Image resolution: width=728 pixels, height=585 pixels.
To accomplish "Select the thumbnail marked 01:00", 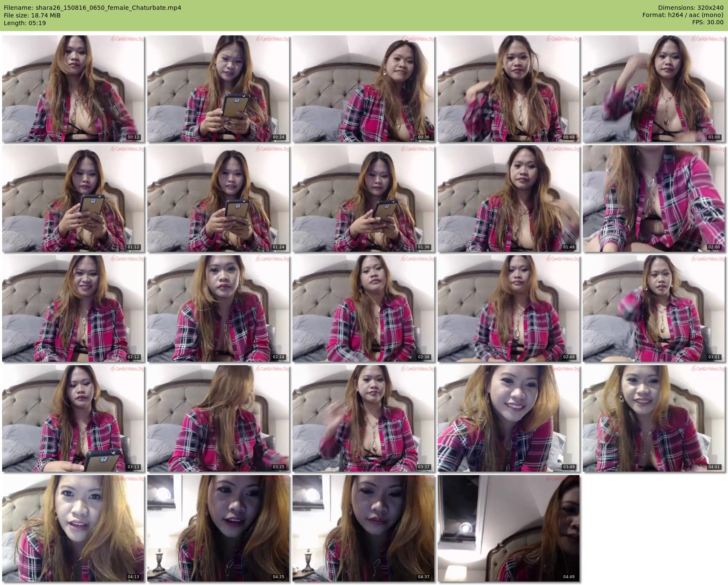I will (654, 89).
